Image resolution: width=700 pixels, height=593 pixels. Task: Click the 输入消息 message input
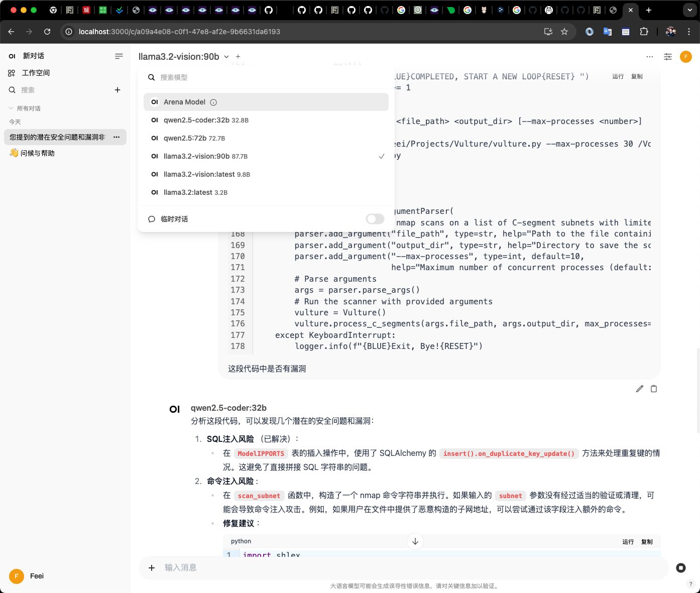pyautogui.click(x=412, y=568)
